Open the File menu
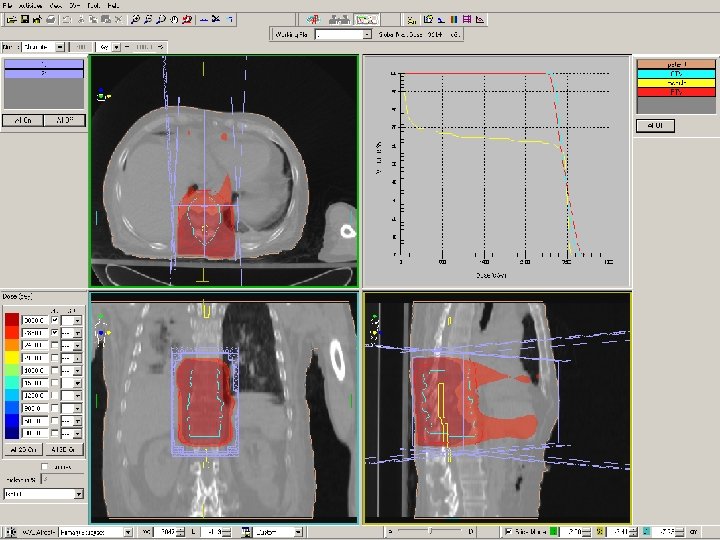 (x=7, y=6)
